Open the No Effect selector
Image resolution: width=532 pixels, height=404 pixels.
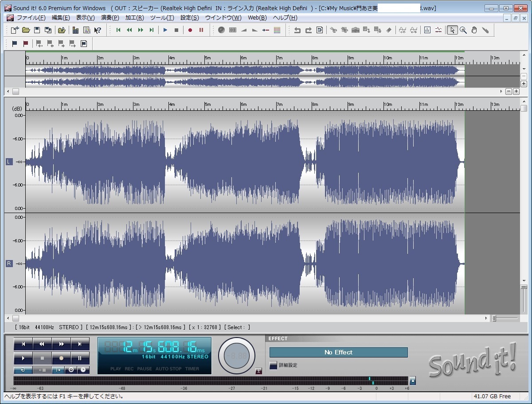pyautogui.click(x=338, y=352)
